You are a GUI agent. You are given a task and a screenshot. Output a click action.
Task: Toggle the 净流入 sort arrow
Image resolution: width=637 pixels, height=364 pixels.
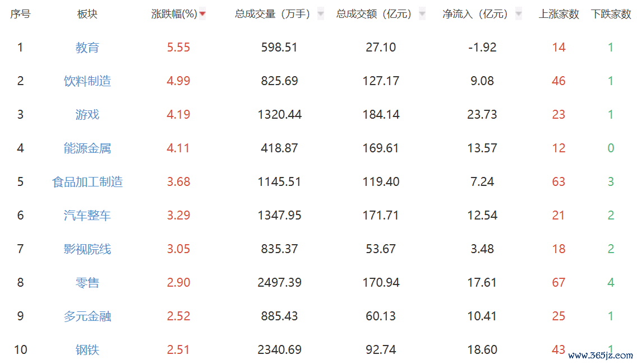[518, 14]
